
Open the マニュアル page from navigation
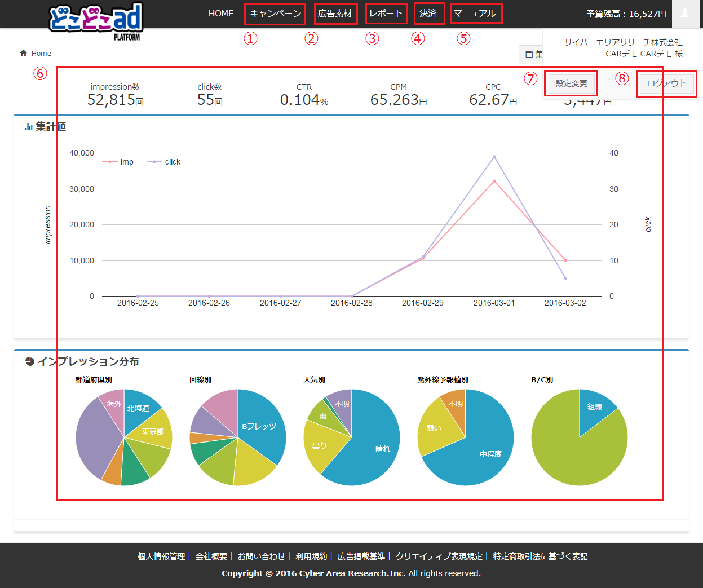[475, 14]
